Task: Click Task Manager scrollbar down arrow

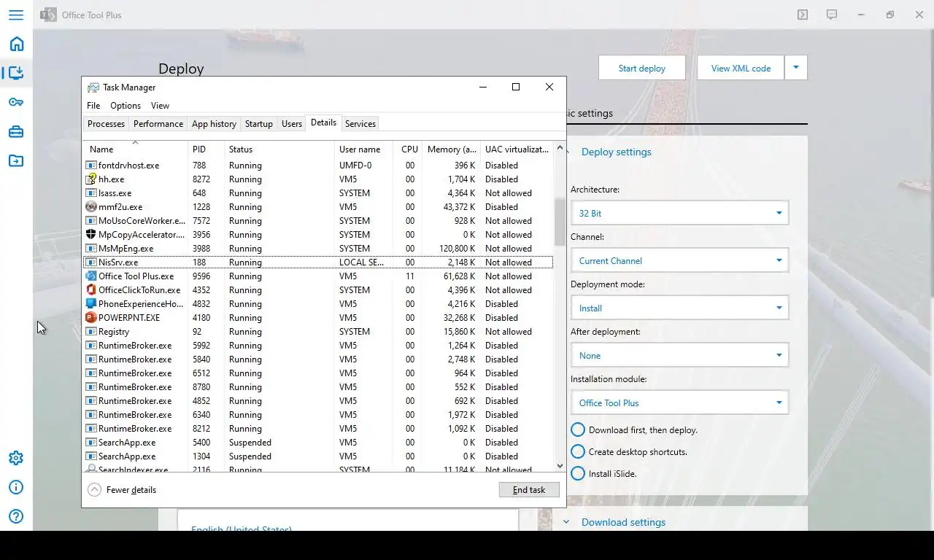Action: [x=560, y=465]
